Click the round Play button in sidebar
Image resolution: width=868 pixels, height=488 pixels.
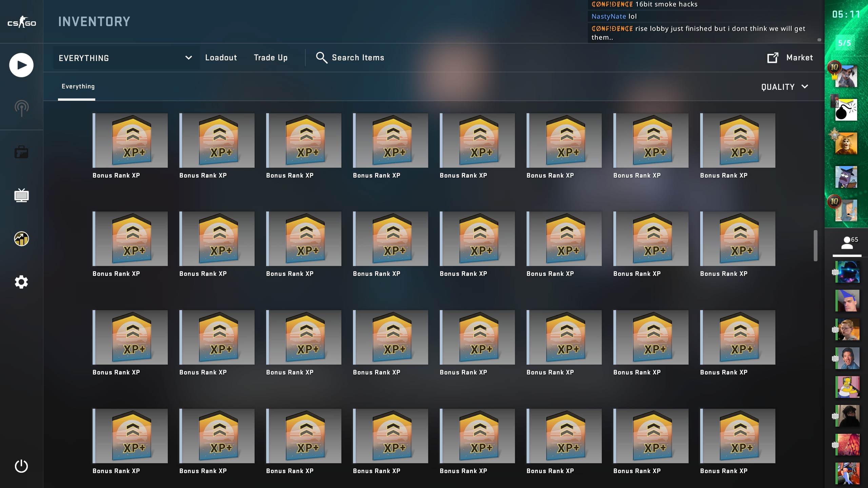pyautogui.click(x=21, y=65)
